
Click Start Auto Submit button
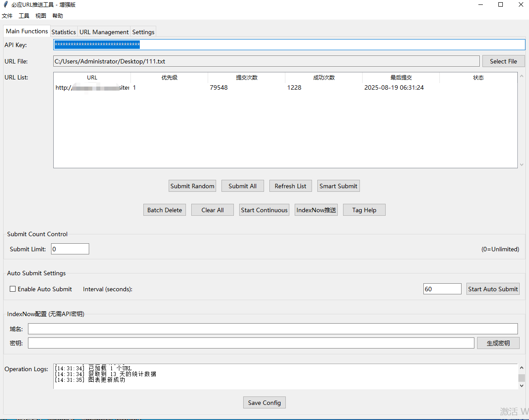pos(493,289)
